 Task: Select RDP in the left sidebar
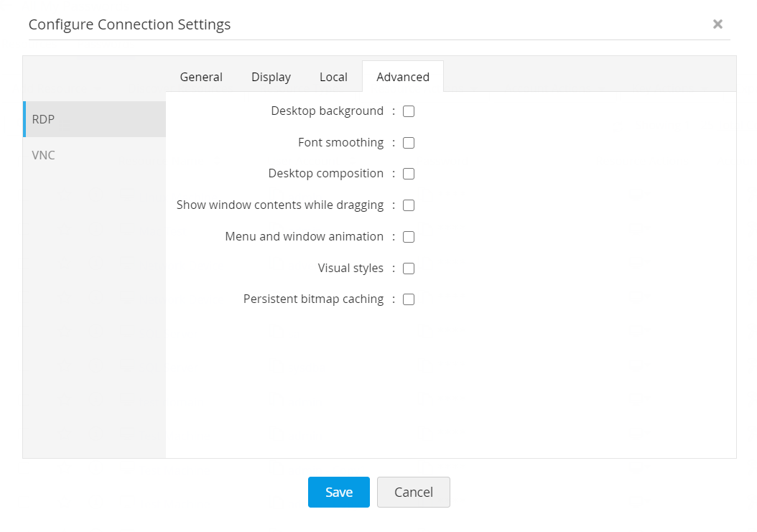click(x=94, y=119)
